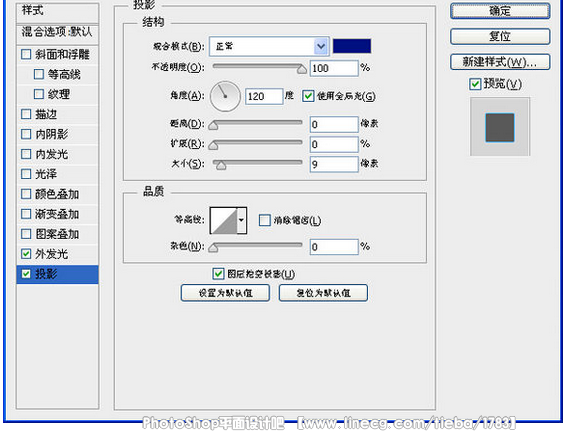Click the dark blue shadow color swatch
Image resolution: width=566 pixels, height=440 pixels.
pos(352,46)
